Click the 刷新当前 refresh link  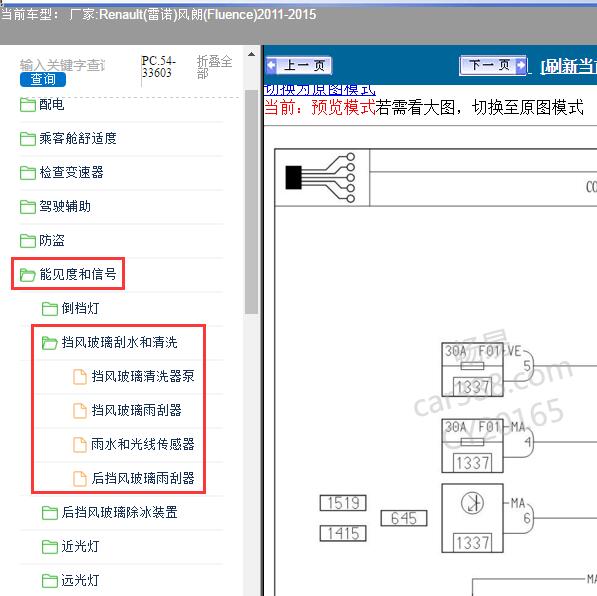pyautogui.click(x=568, y=66)
